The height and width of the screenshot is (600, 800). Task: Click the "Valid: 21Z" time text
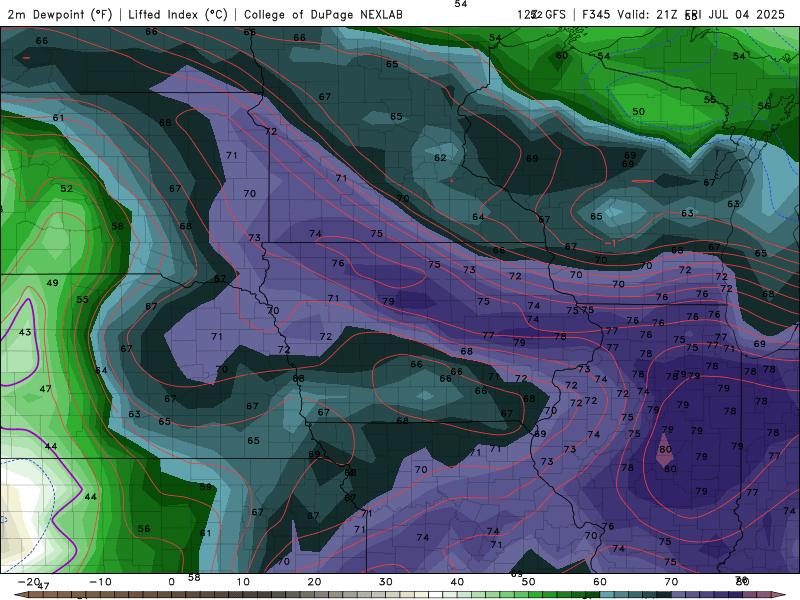click(647, 14)
